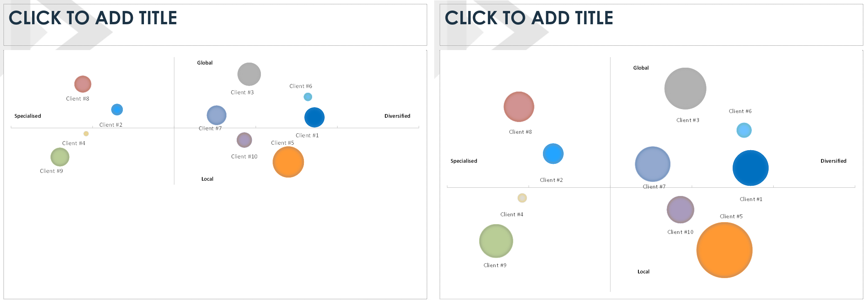Click the right slide's title placeholder
The height and width of the screenshot is (300, 868).
(x=651, y=25)
